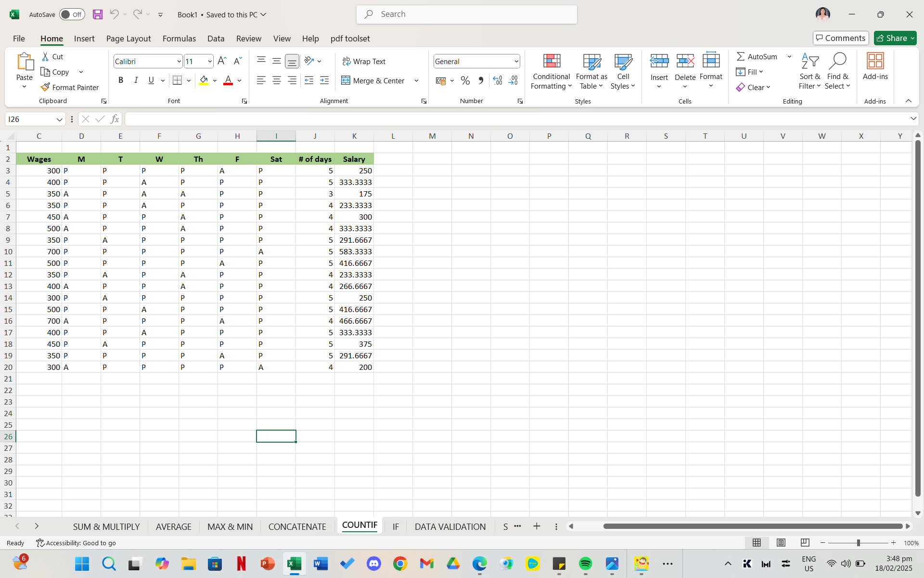Image resolution: width=924 pixels, height=578 pixels.
Task: Switch to the DATA VALIDATION sheet
Action: 450,526
